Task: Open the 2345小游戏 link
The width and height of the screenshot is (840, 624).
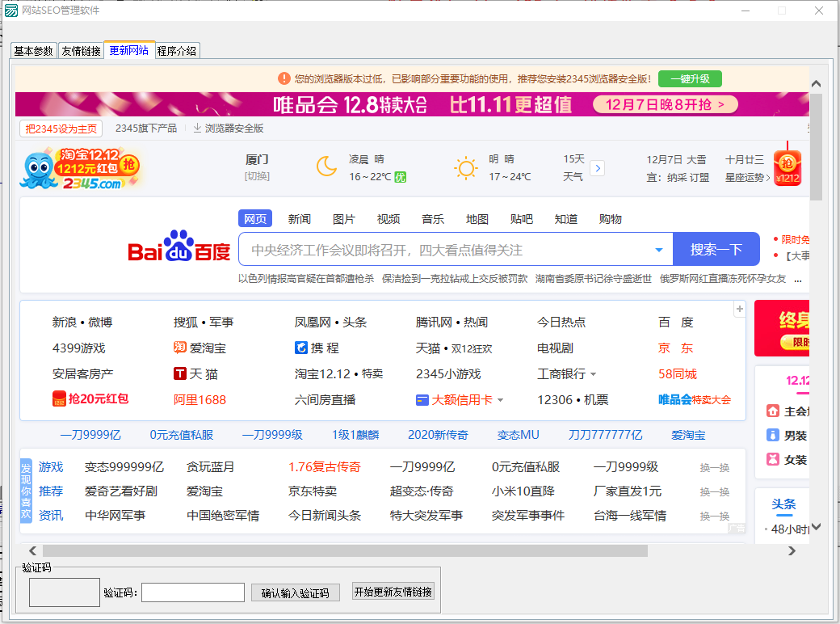Action: (x=448, y=373)
